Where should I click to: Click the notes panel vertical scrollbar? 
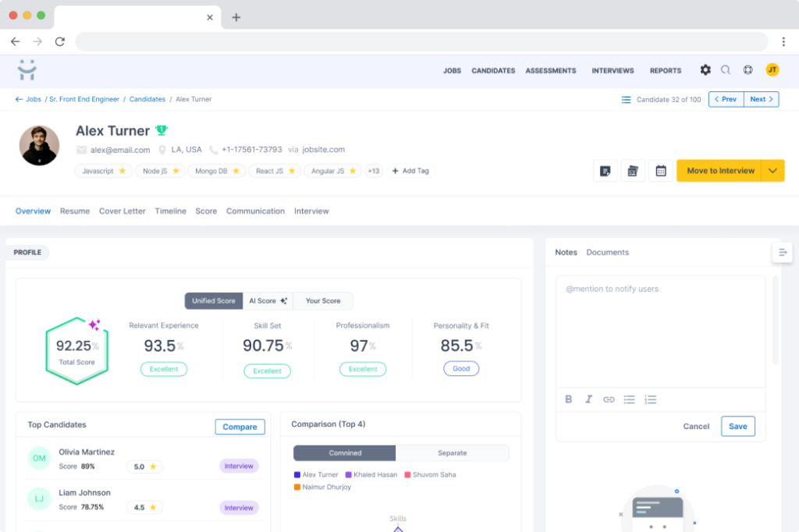pos(775,320)
